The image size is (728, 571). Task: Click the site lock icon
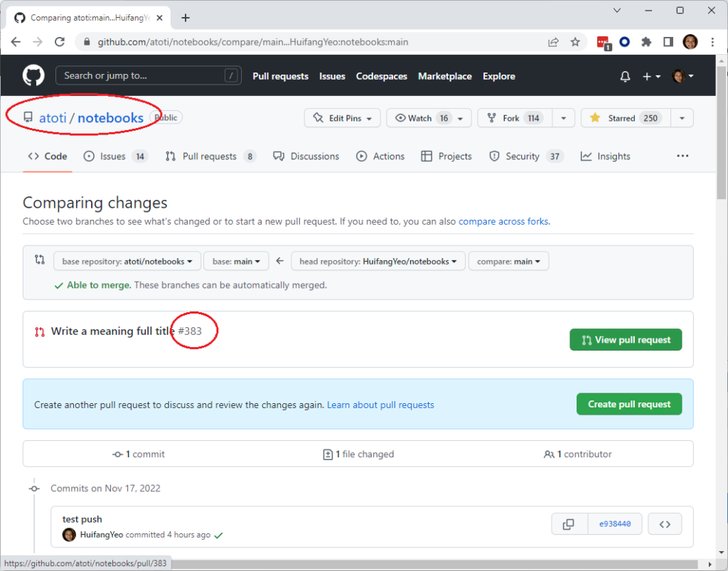click(87, 42)
